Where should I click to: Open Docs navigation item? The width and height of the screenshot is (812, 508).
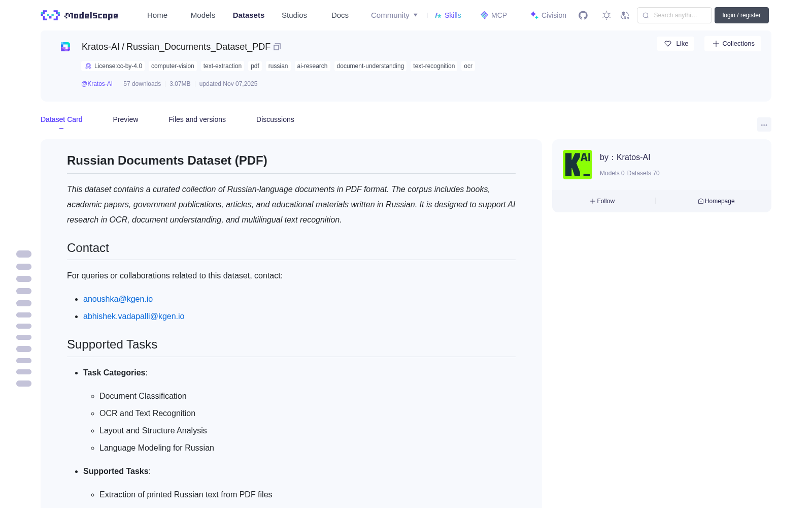340,15
